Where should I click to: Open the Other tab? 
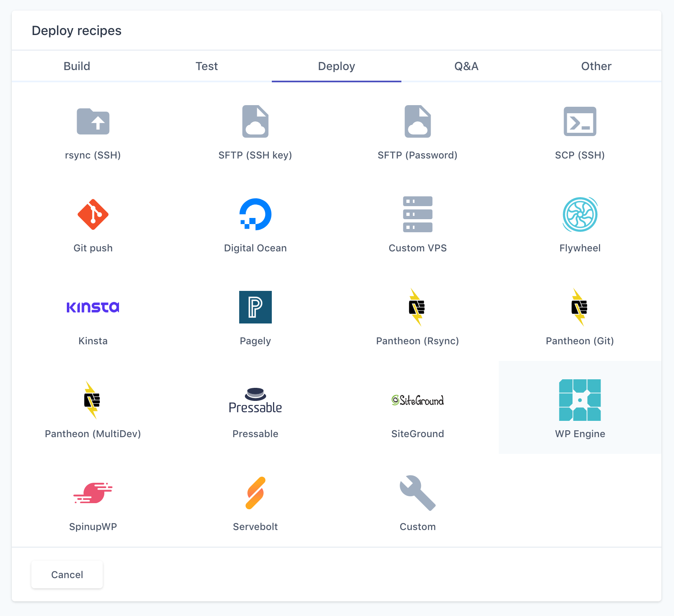pos(596,66)
